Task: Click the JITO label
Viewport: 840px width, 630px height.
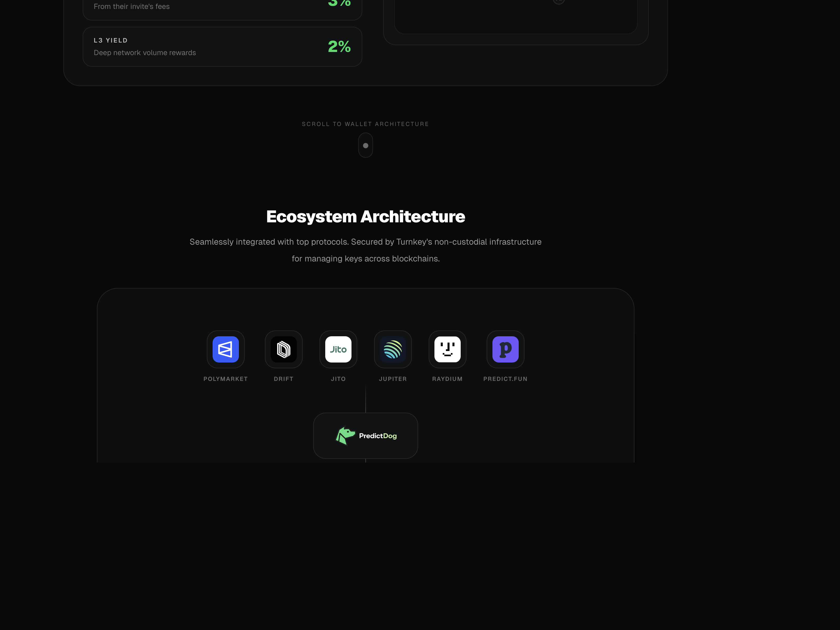Action: (338, 379)
